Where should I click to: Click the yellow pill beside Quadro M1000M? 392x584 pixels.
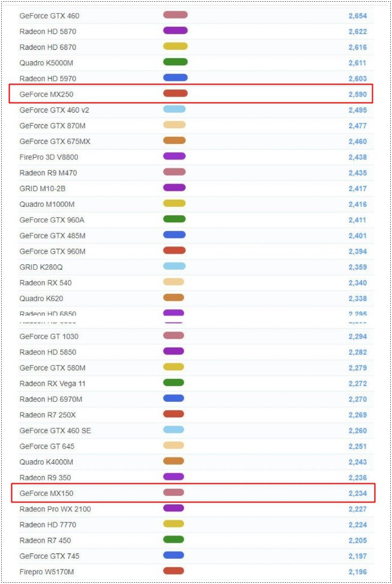click(x=174, y=203)
